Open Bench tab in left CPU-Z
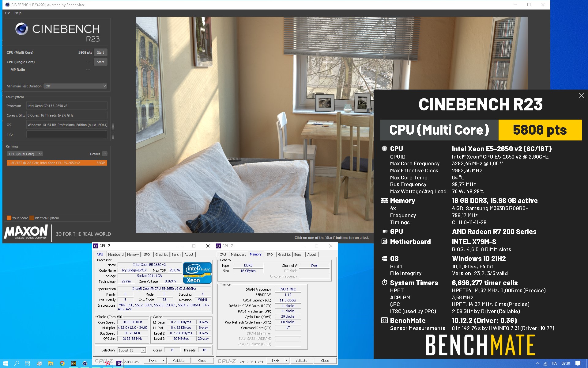The width and height of the screenshot is (588, 368). tap(176, 255)
